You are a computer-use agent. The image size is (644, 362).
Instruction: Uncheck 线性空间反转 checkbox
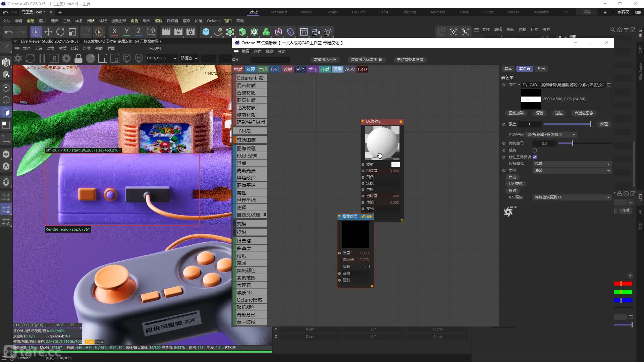535,157
